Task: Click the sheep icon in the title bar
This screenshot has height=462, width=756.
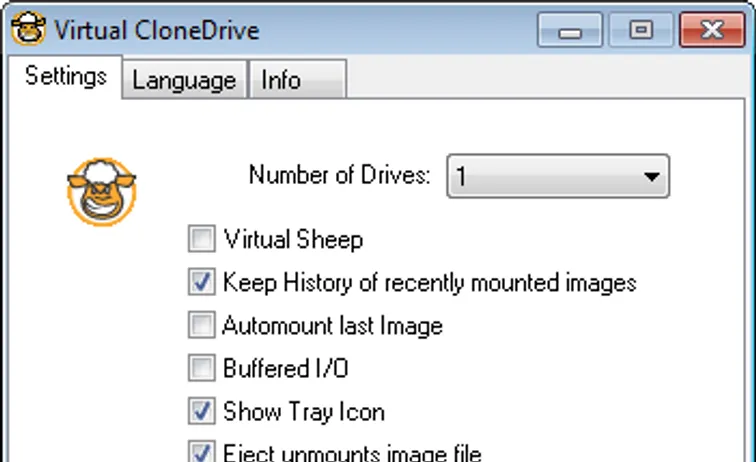Action: 28,29
